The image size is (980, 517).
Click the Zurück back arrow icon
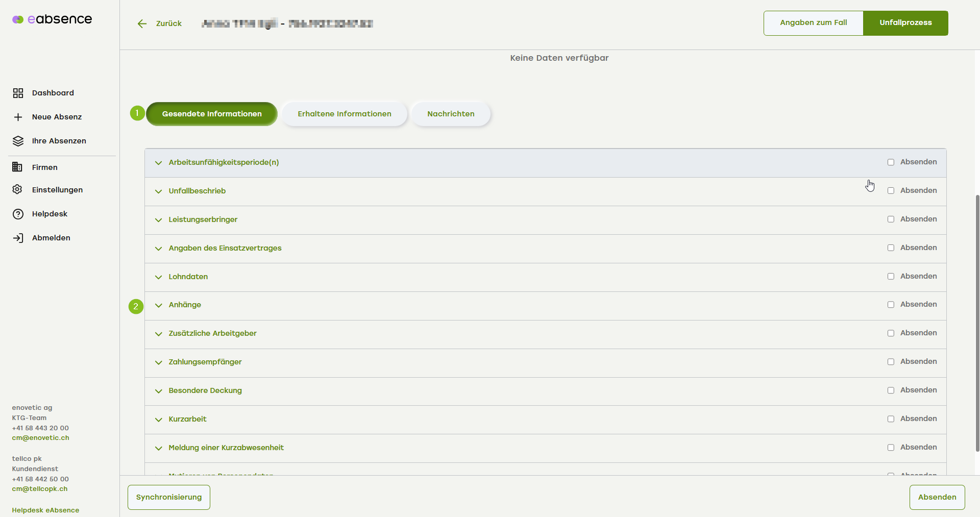point(142,23)
